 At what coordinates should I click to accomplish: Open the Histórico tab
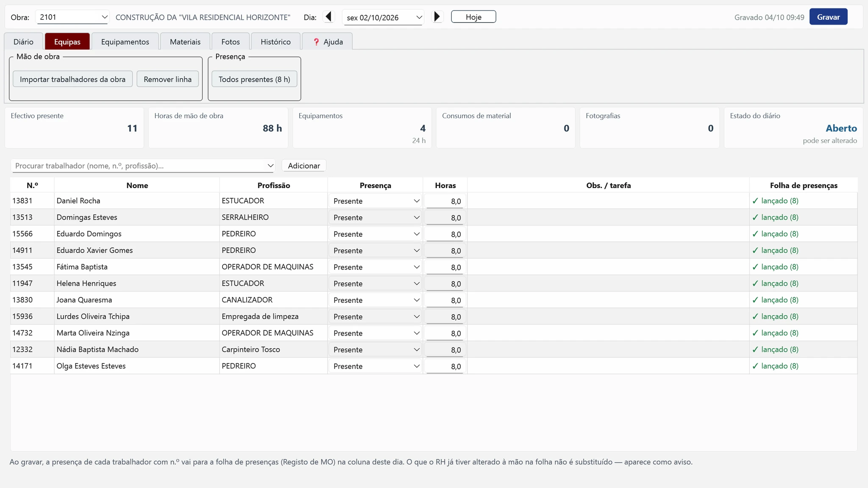point(275,42)
